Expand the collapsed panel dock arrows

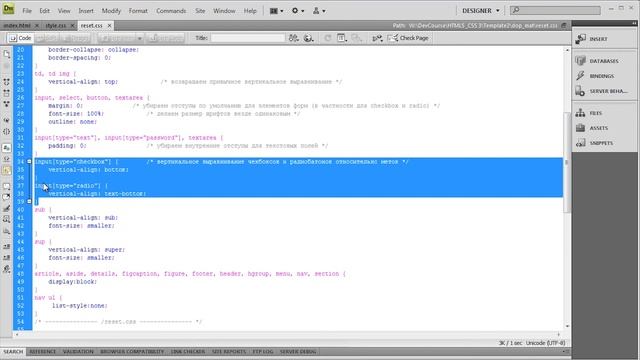coord(634,24)
